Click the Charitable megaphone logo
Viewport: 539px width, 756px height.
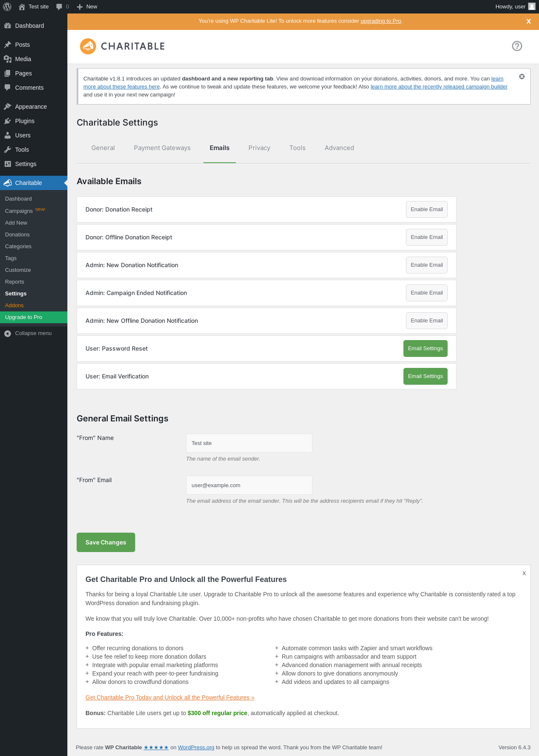88,46
